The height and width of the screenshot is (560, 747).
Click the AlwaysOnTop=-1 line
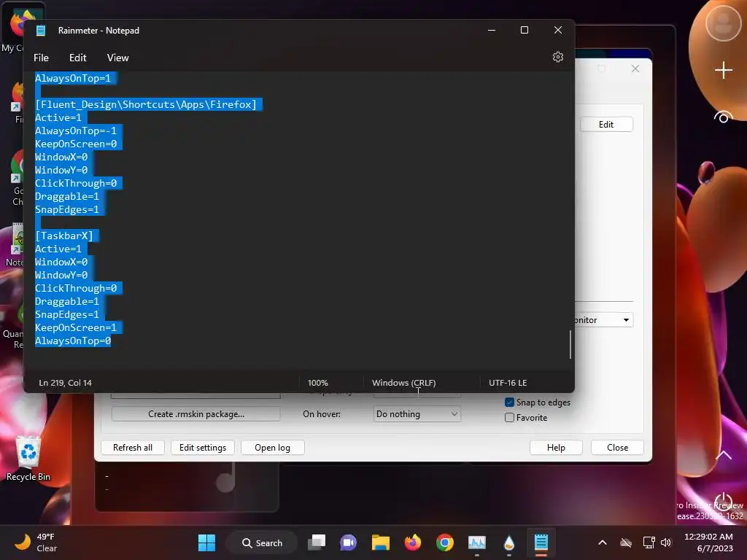pos(76,131)
